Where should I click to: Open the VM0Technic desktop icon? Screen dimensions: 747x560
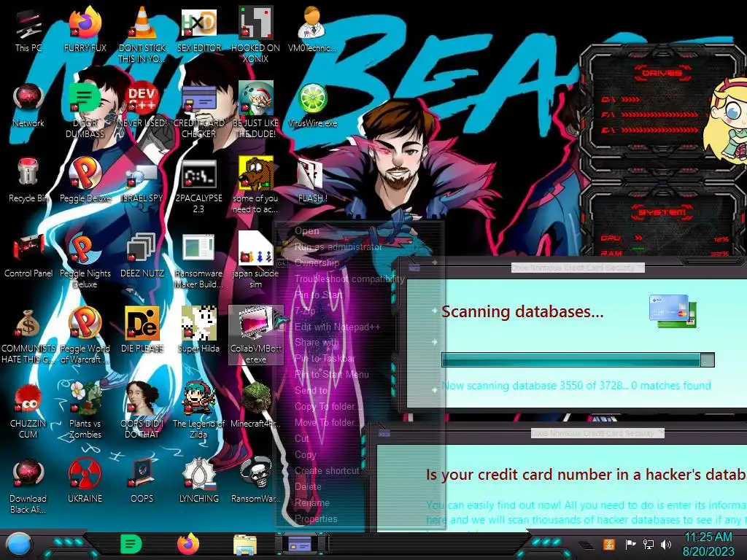pos(312,29)
